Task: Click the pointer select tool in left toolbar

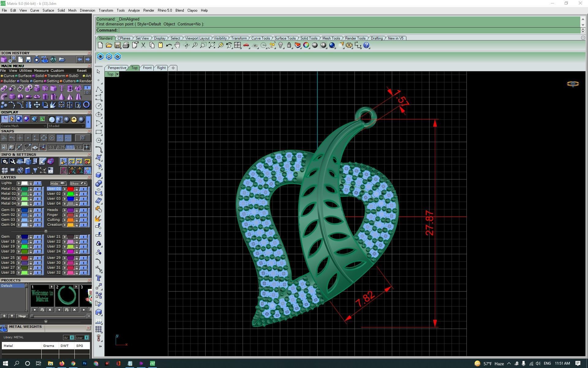Action: 99,72
